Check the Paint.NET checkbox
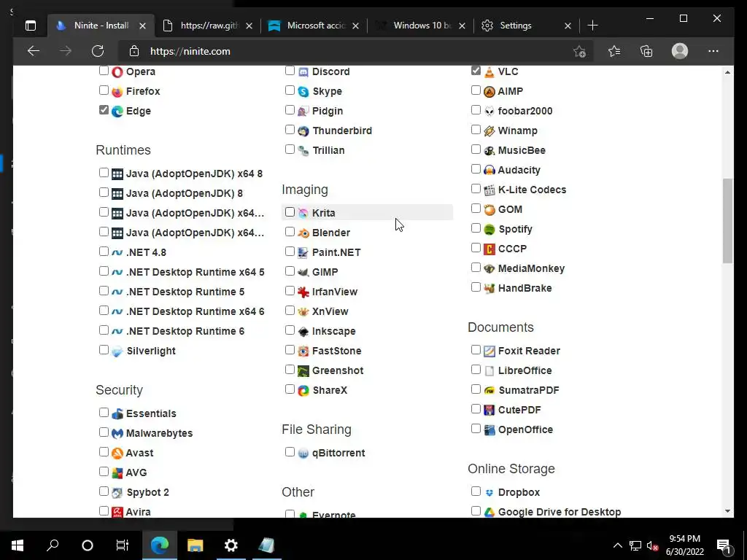The image size is (747, 560). [x=290, y=251]
